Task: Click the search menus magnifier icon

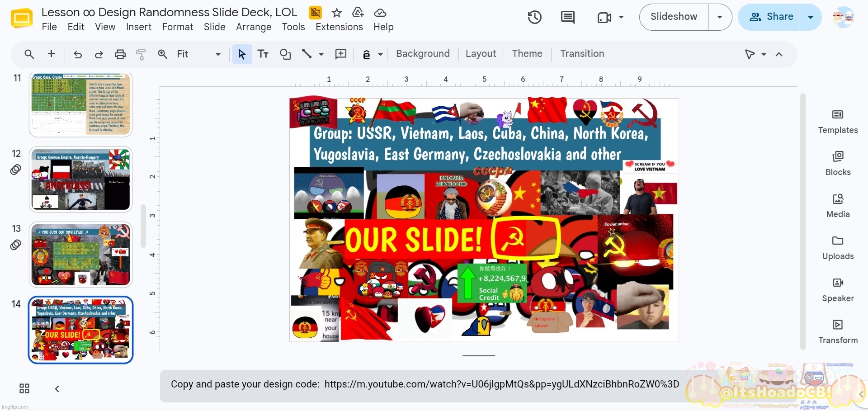Action: pos(29,54)
